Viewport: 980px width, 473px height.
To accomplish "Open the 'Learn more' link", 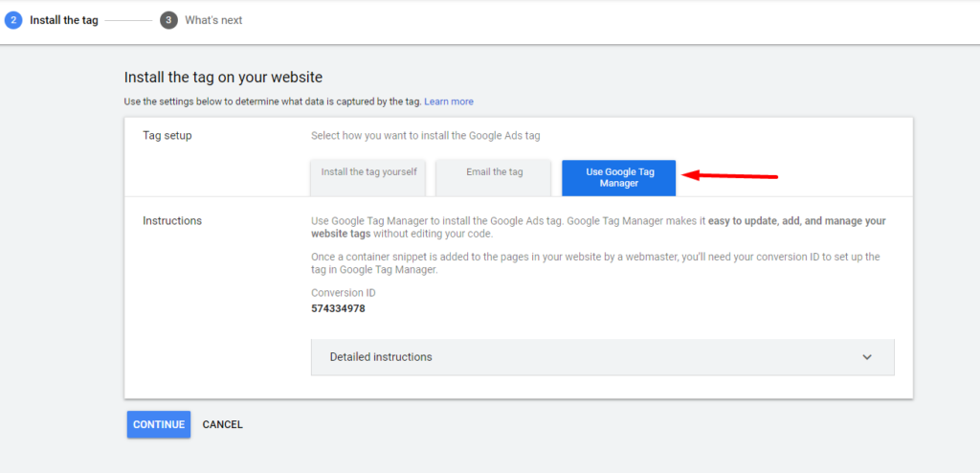I will (449, 101).
